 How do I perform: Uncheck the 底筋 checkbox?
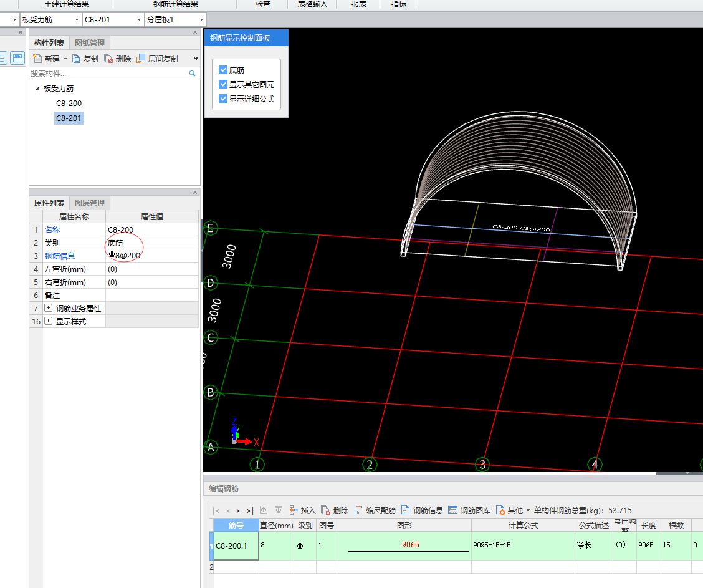tap(223, 70)
